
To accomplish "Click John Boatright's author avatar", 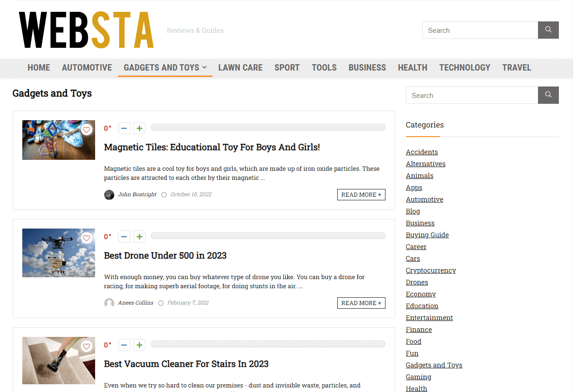I will pyautogui.click(x=109, y=195).
